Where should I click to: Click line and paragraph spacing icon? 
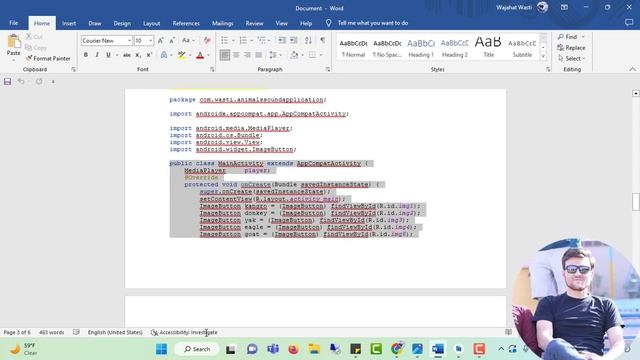[273, 55]
